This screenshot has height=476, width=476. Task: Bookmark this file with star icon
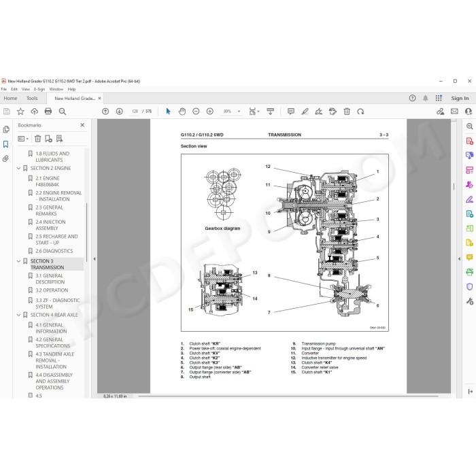[x=20, y=112]
